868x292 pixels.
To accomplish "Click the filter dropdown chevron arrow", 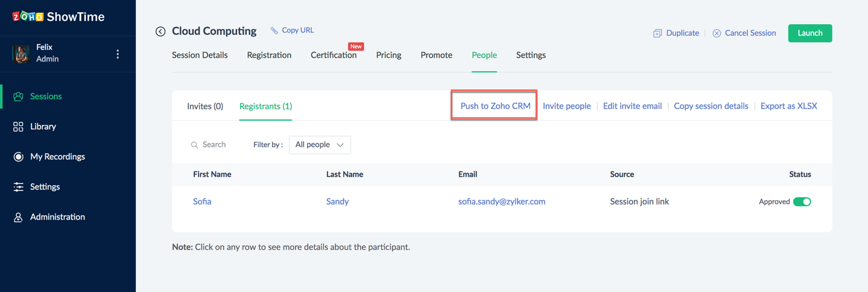I will [x=340, y=145].
